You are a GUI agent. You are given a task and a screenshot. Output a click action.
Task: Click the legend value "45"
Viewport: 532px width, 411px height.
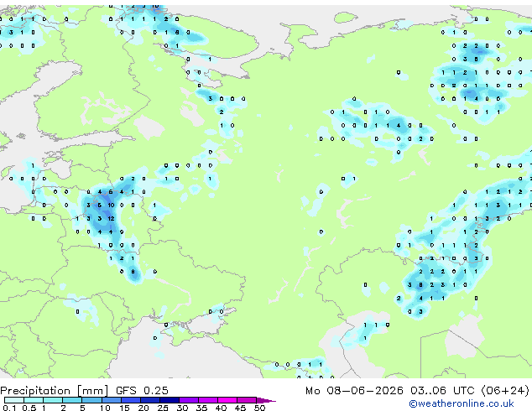click(x=240, y=408)
